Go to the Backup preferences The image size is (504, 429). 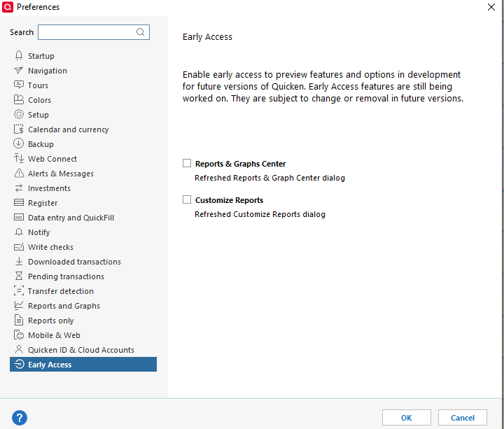click(x=41, y=144)
